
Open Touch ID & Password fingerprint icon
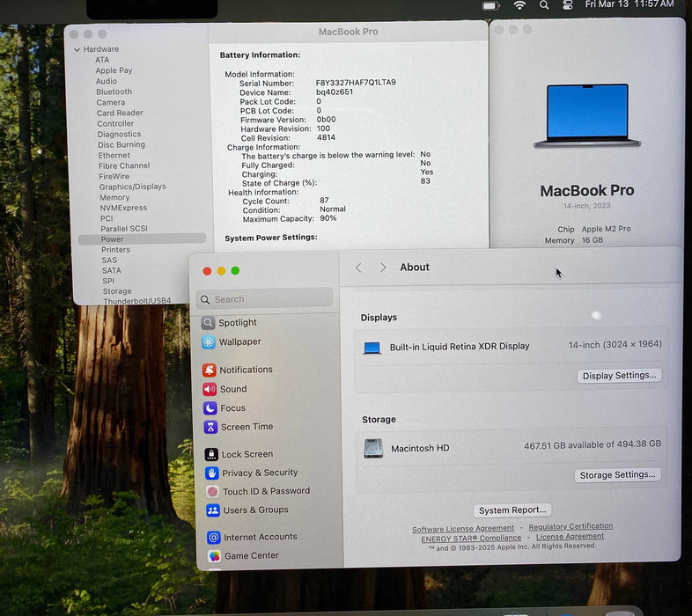pyautogui.click(x=213, y=492)
